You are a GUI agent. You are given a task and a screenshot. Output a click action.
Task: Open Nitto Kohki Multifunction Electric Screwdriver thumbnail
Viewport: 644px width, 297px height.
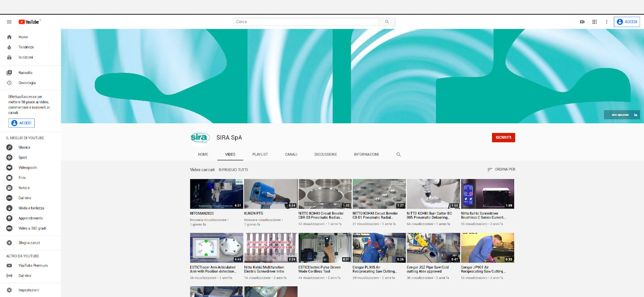(271, 248)
